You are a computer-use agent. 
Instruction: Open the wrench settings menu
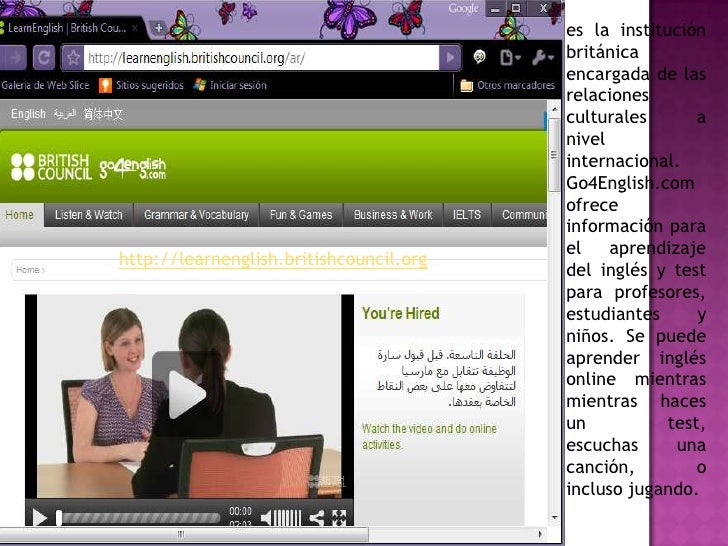tap(543, 58)
